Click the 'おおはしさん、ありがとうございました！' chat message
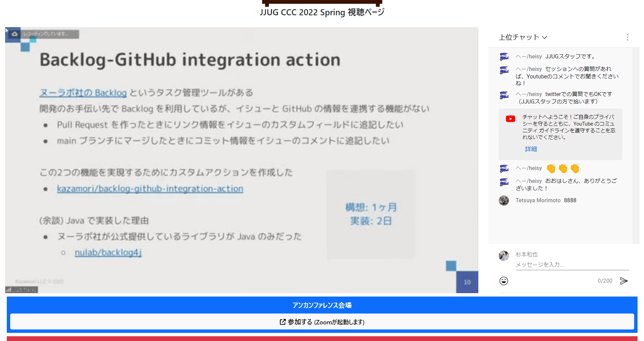The height and width of the screenshot is (341, 644). [x=566, y=185]
